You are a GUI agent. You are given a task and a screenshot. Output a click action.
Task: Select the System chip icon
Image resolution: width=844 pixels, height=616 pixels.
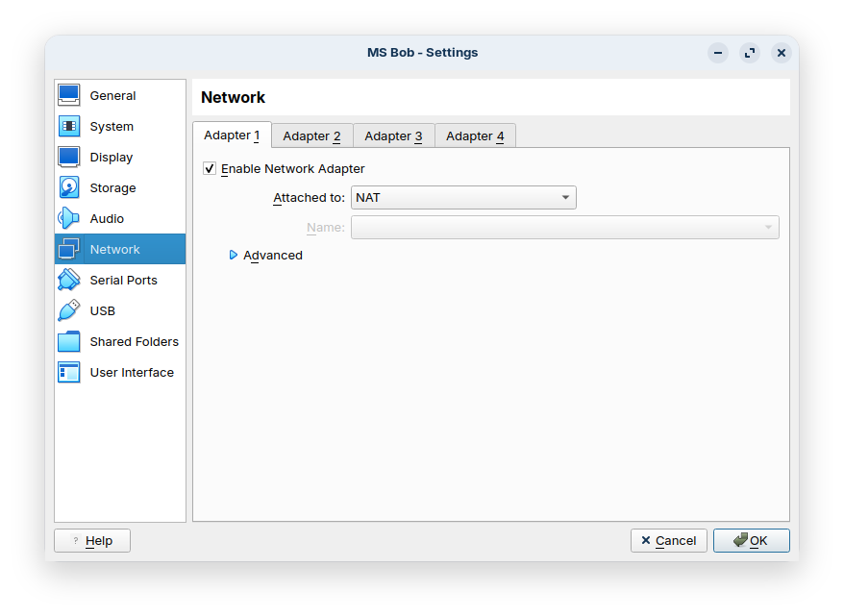point(69,126)
